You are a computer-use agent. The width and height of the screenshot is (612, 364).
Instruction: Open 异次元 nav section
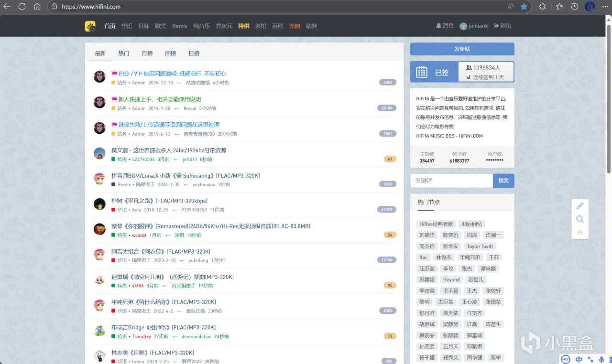point(224,26)
